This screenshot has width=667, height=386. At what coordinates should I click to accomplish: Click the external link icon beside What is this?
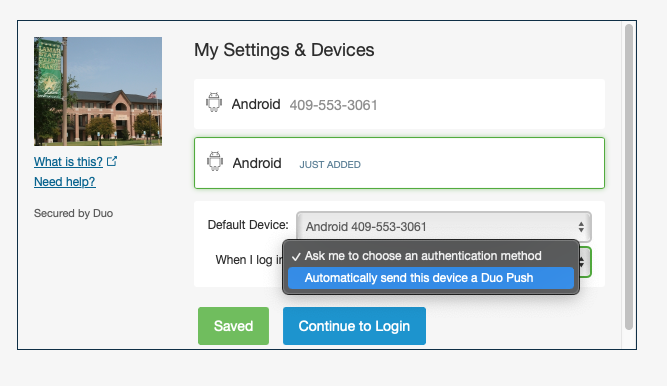point(112,161)
